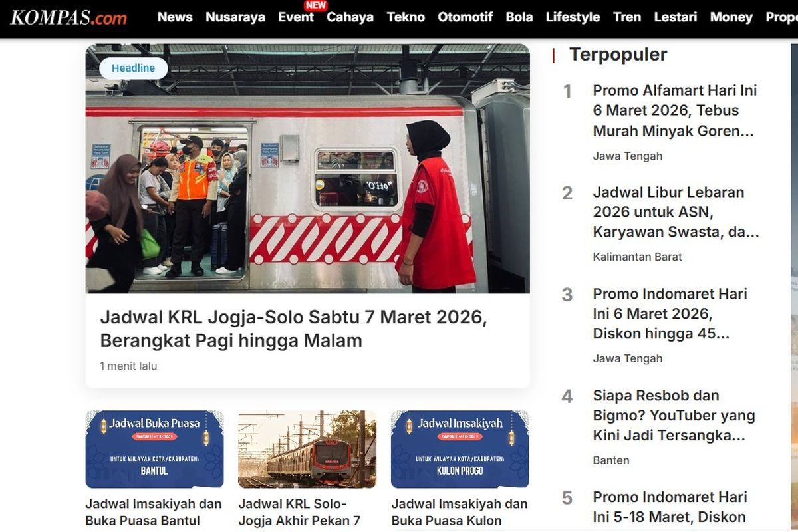Click the KOMPAS.com logo
This screenshot has width=798, height=532.
coord(68,17)
